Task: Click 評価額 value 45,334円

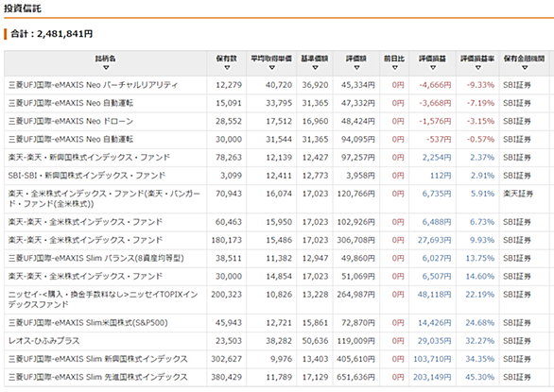Action: click(x=358, y=85)
